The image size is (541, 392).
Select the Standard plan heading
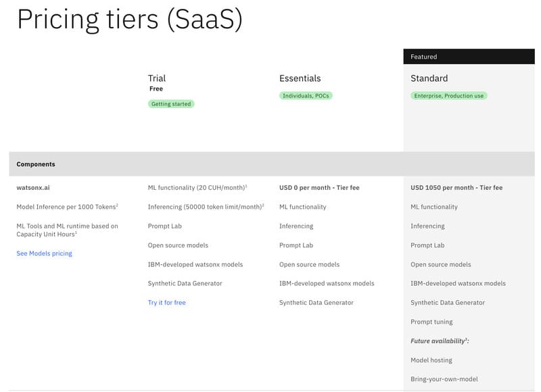[x=429, y=78]
